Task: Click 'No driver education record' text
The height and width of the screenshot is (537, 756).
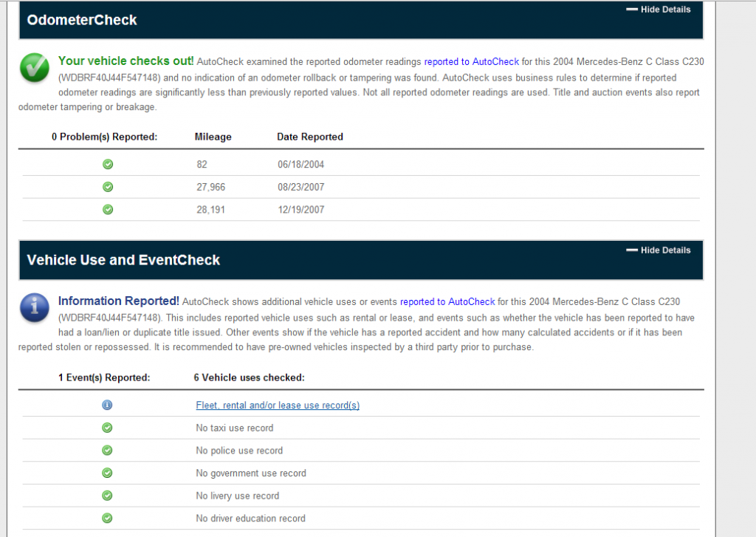Action: [250, 519]
